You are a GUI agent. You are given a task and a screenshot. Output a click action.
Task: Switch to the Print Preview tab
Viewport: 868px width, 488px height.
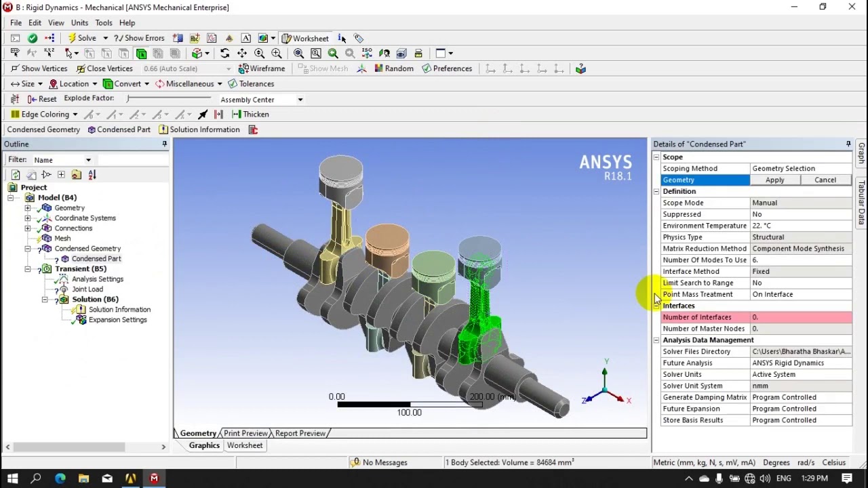pyautogui.click(x=245, y=433)
